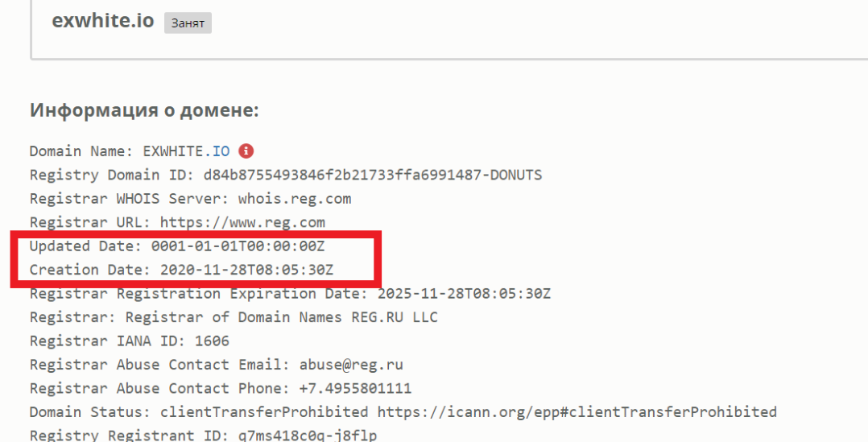
Task: Click the clientTransferProhibited domain status word
Action: pos(264,412)
